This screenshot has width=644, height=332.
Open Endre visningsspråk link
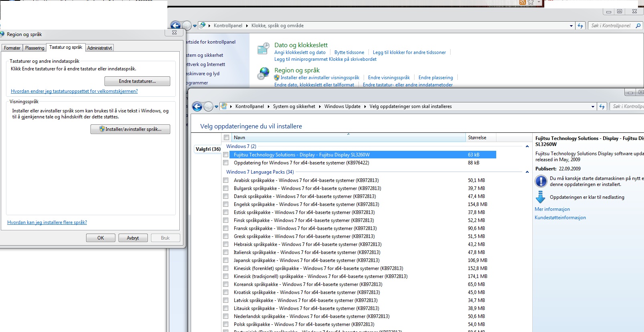tap(389, 78)
